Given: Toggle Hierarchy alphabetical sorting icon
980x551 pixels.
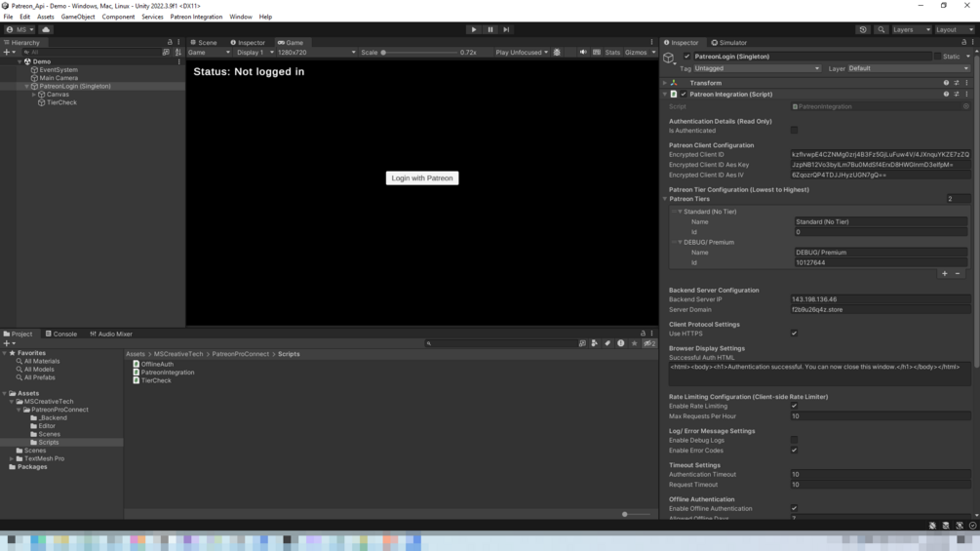Looking at the screenshot, I should 178,53.
